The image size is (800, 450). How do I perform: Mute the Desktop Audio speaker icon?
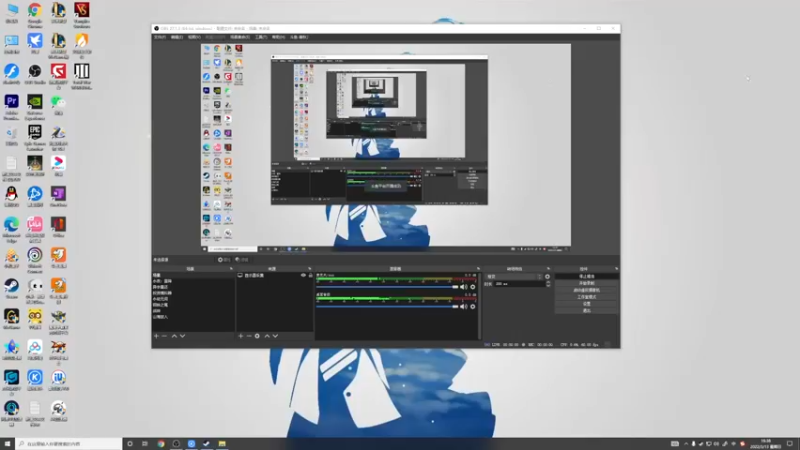pos(463,307)
